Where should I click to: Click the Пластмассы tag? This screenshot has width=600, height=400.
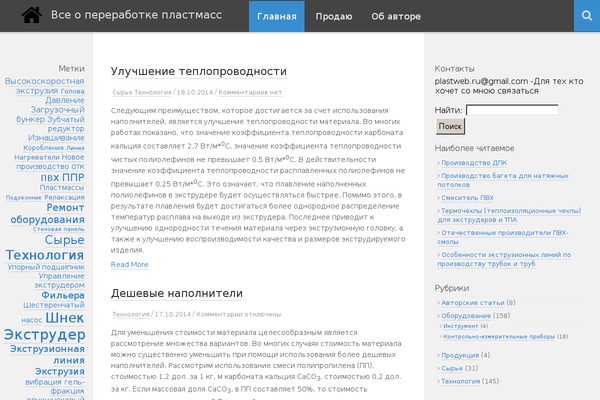[62, 188]
